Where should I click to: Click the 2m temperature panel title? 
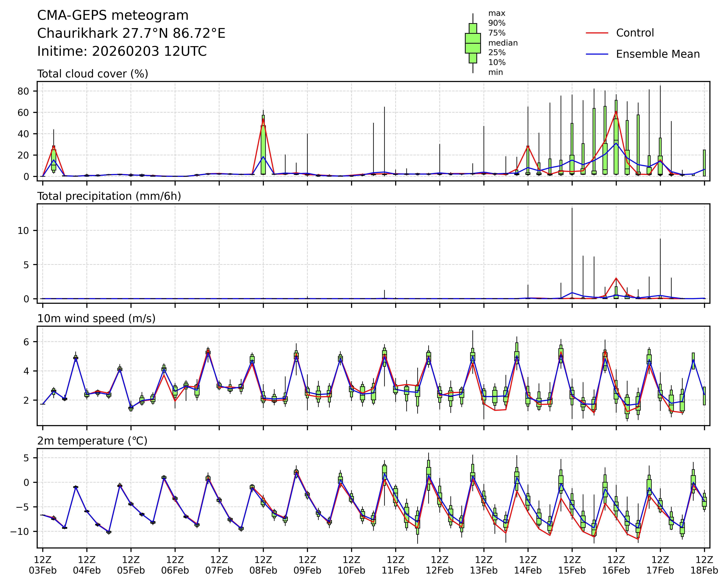click(x=92, y=441)
